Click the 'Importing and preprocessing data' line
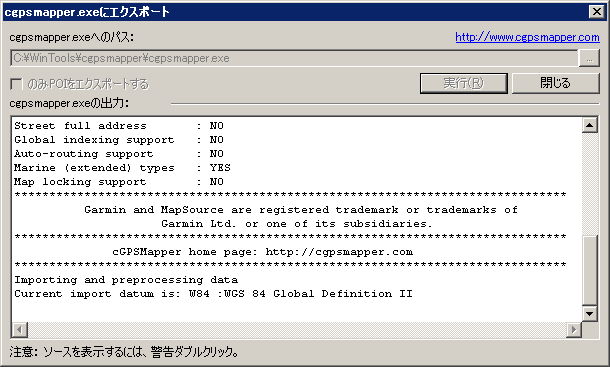This screenshot has height=367, width=610. (x=126, y=280)
